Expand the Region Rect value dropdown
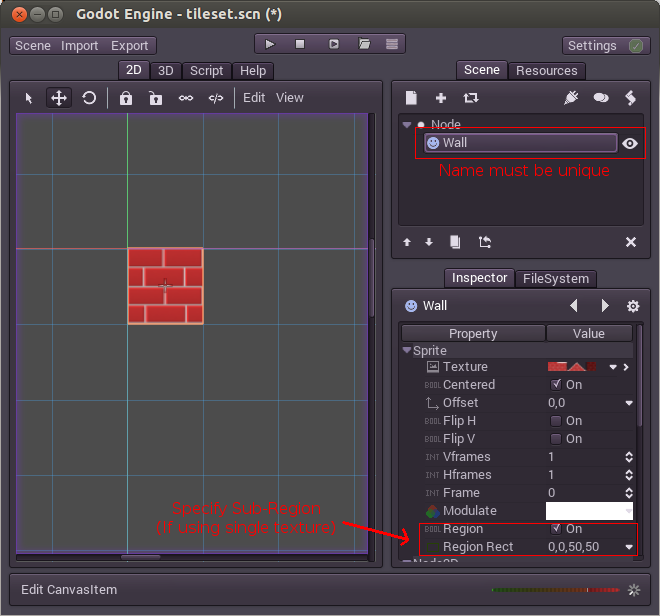Image resolution: width=660 pixels, height=616 pixels. [x=629, y=547]
